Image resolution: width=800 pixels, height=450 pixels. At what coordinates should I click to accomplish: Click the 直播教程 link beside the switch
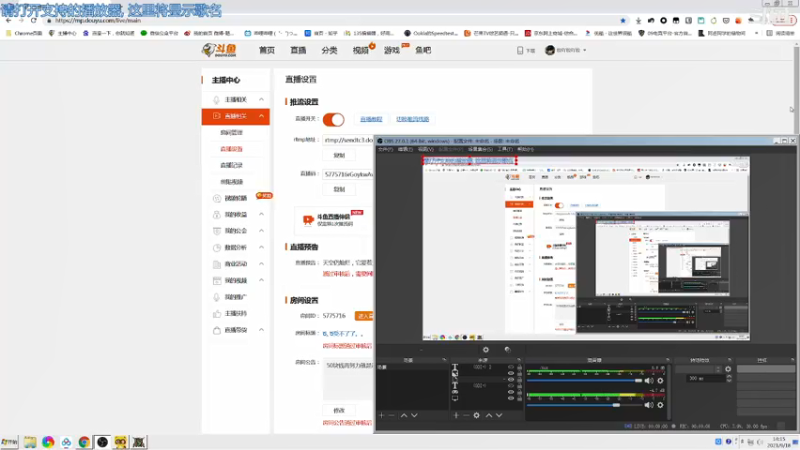pos(371,119)
